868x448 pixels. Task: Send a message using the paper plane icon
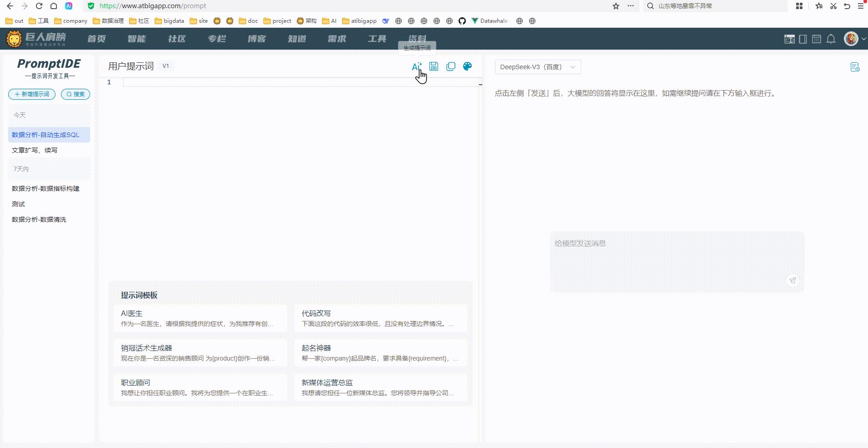coord(793,280)
